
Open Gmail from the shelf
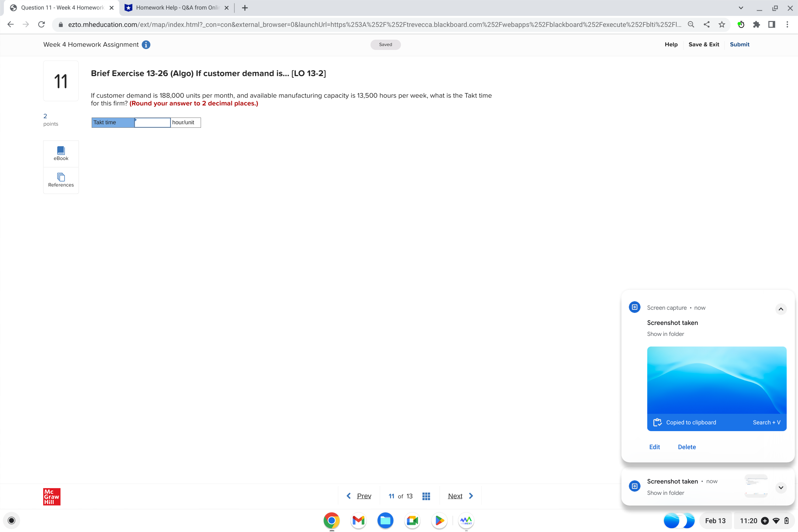(358, 520)
